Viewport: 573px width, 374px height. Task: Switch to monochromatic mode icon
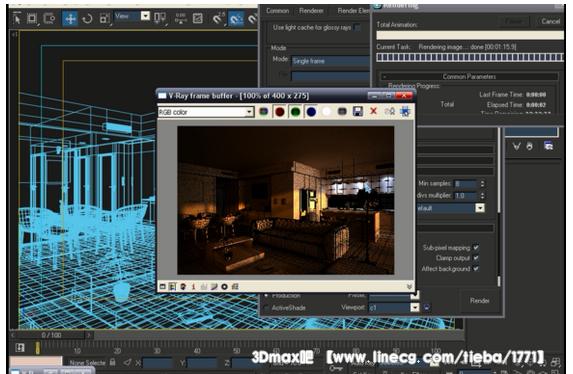point(342,112)
